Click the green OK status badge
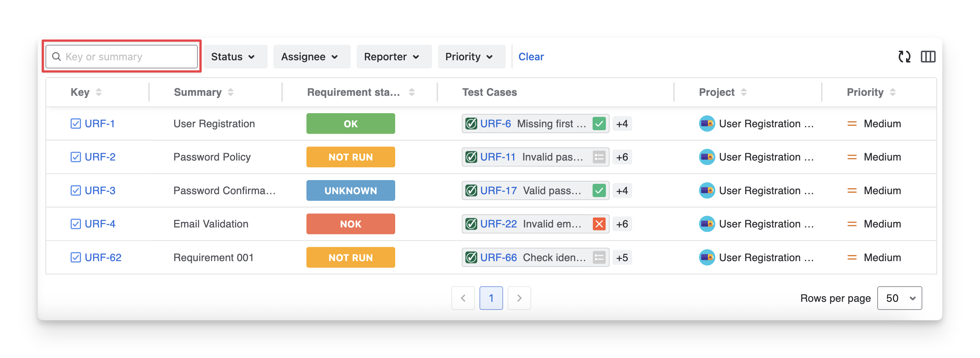 point(350,124)
